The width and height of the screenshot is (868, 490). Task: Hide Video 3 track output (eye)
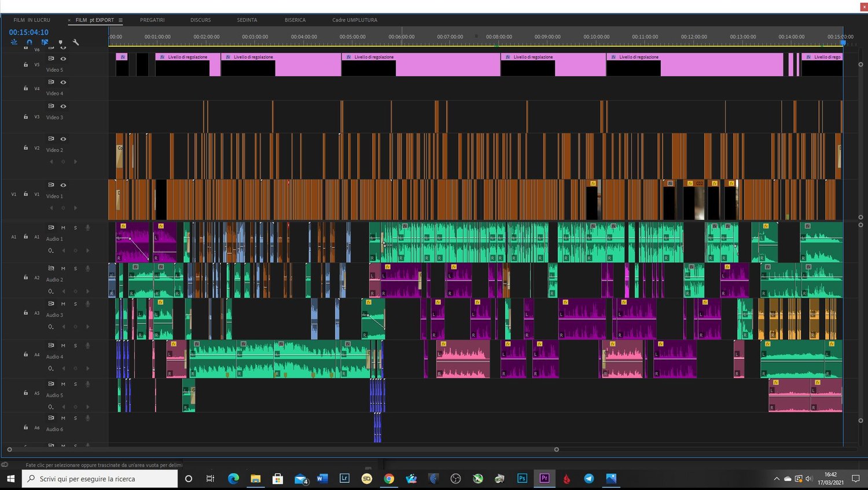click(x=63, y=106)
